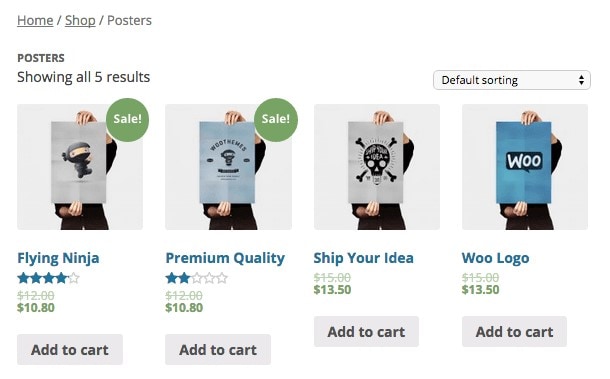The image size is (610, 379).
Task: Add Flying Ninja to cart
Action: [x=70, y=349]
